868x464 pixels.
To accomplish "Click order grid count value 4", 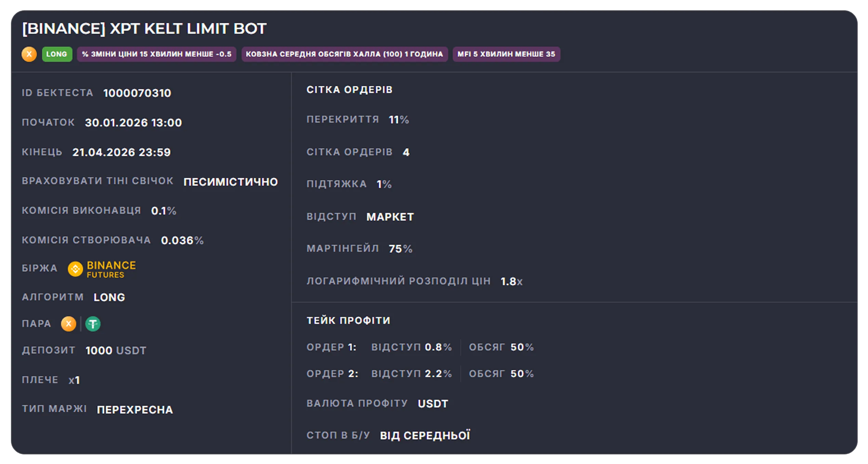I will (406, 152).
